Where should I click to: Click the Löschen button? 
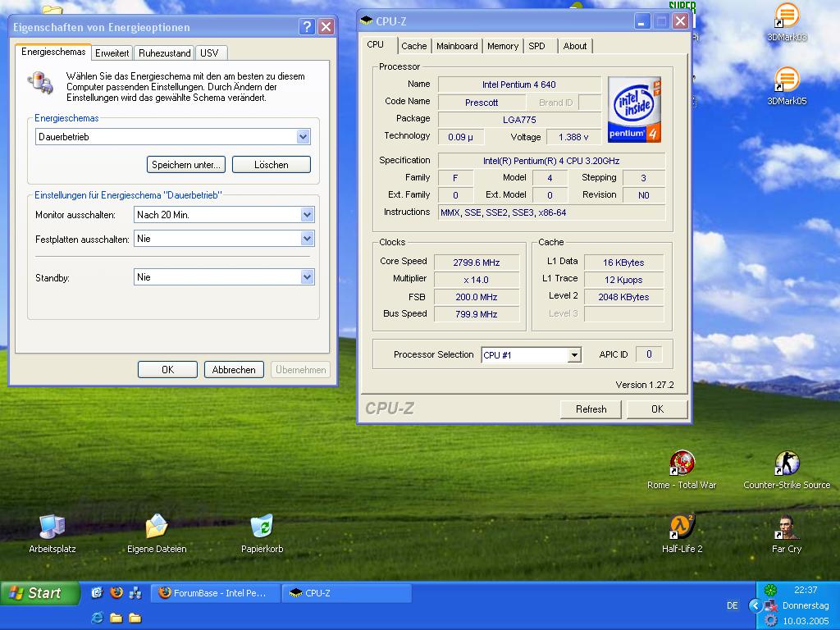click(x=271, y=164)
